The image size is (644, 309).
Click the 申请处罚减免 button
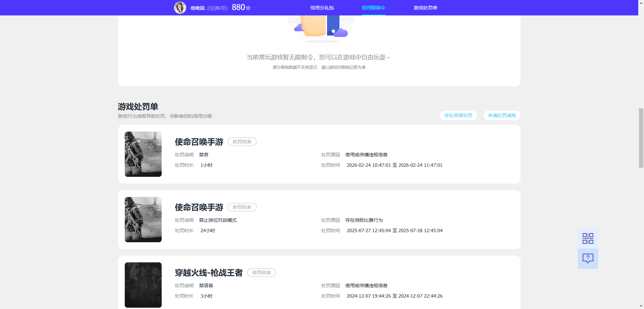(502, 115)
